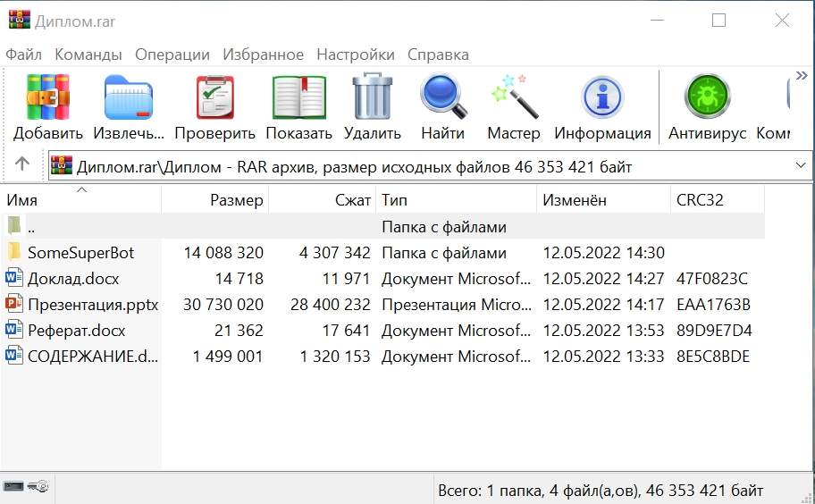Open the Настройки menu
The image size is (815, 504).
[x=355, y=55]
